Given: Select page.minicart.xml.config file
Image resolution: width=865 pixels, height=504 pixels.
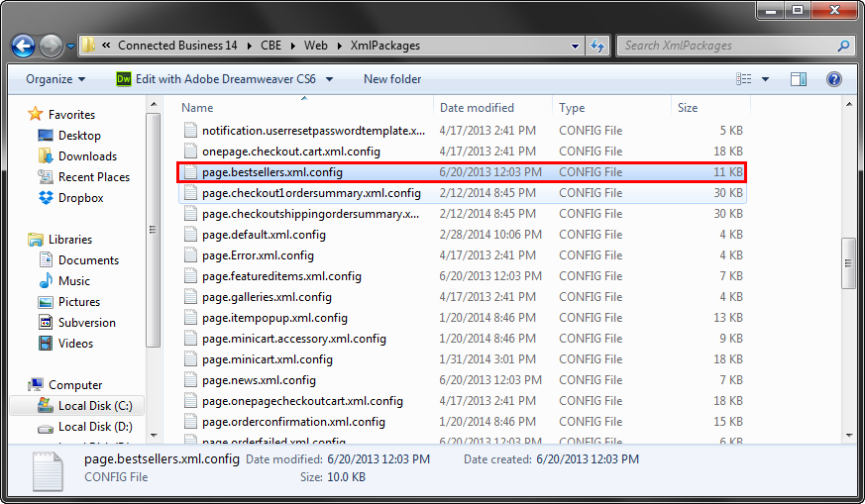Looking at the screenshot, I should 267,359.
